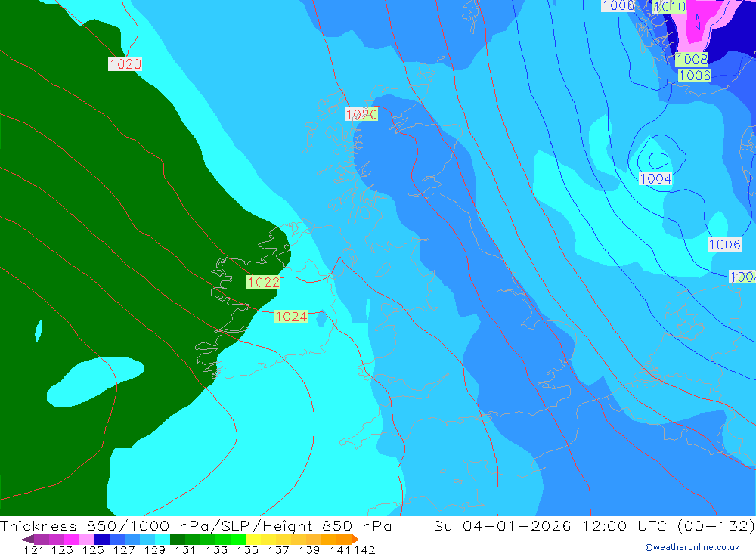
Task: Open the weatheronline.co.uk copyright link
Action: pyautogui.click(x=692, y=547)
